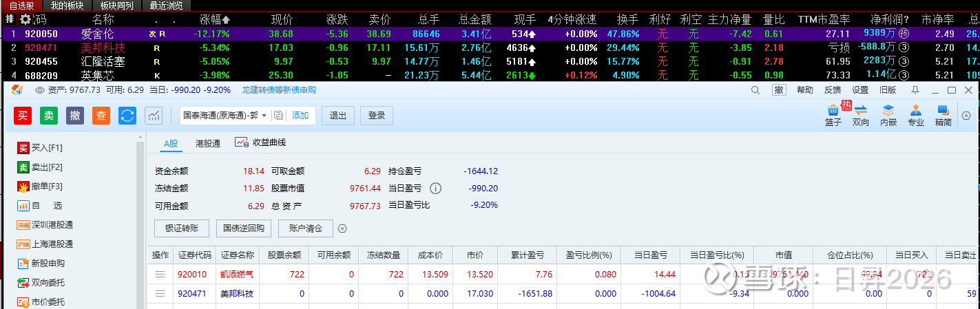Click the hexagon settings icon beside 账户清仓
Screen dimensions: 980x309
click(342, 228)
